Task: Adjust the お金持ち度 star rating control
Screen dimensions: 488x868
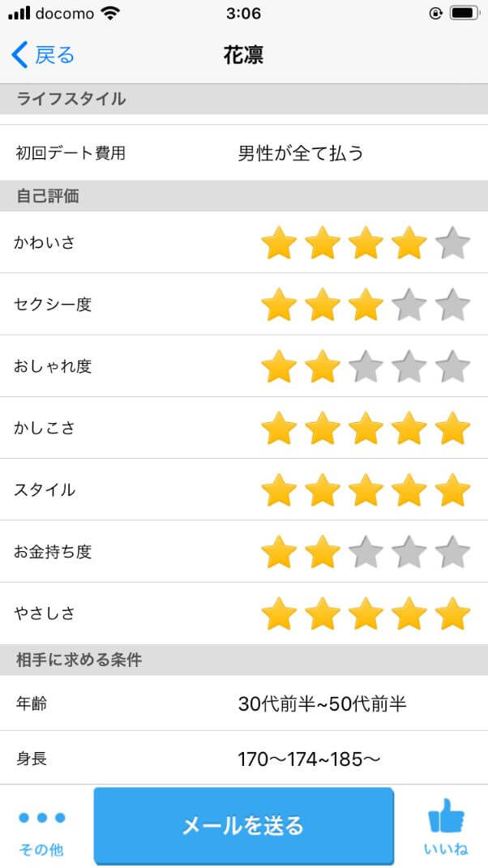Action: click(x=366, y=551)
